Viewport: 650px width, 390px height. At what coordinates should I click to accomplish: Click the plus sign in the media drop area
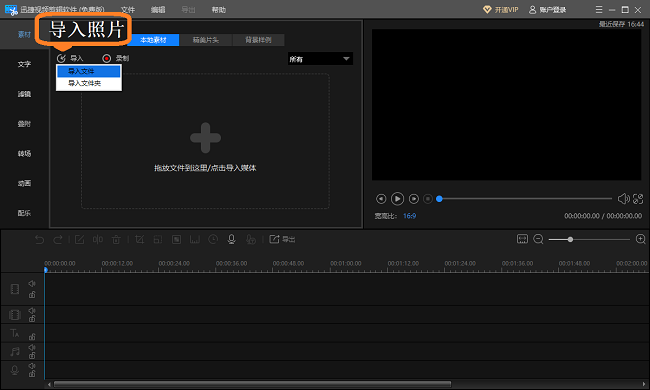pos(205,138)
